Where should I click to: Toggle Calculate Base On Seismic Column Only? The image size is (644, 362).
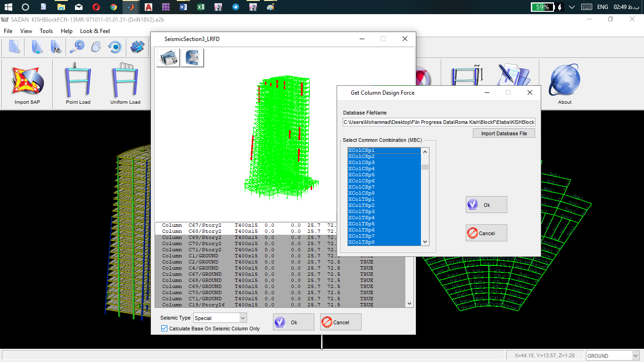click(x=165, y=329)
